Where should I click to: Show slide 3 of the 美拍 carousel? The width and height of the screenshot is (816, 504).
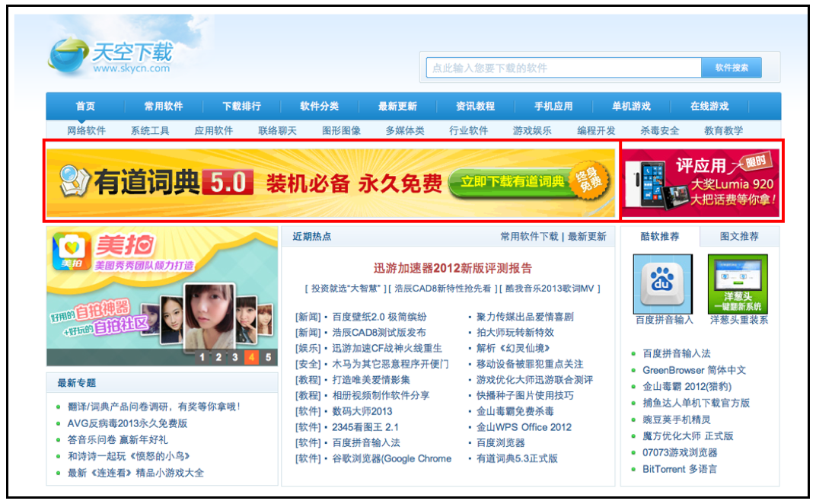coord(235,357)
